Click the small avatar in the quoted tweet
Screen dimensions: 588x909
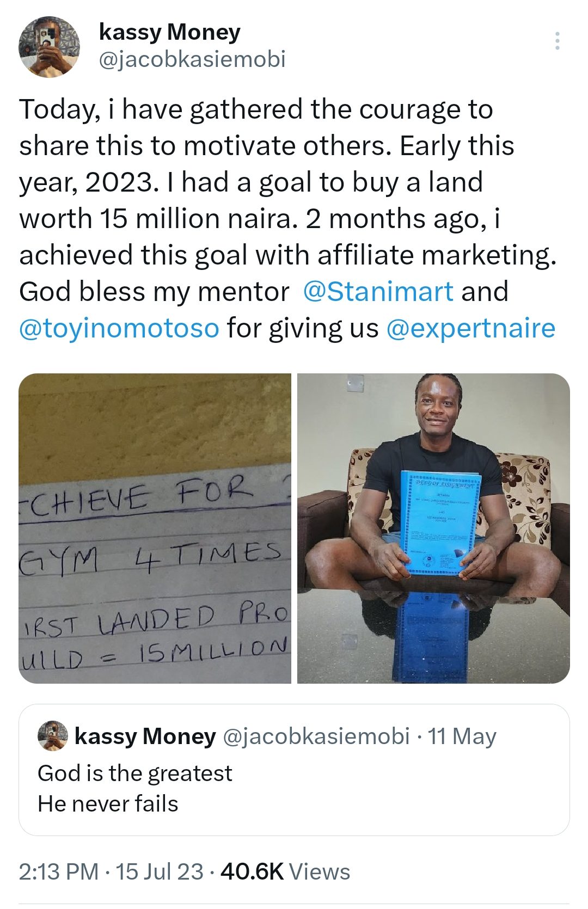[52, 736]
